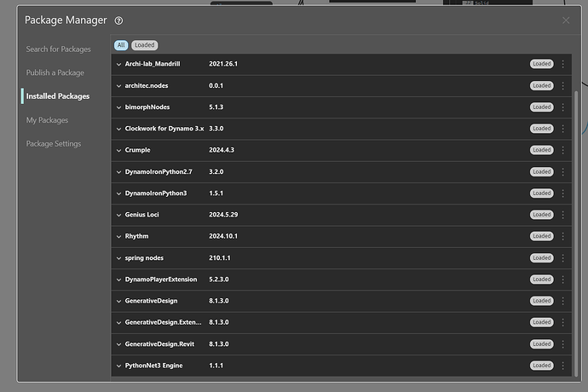The width and height of the screenshot is (588, 392).
Task: Expand the Rhythm package row
Action: coord(118,236)
